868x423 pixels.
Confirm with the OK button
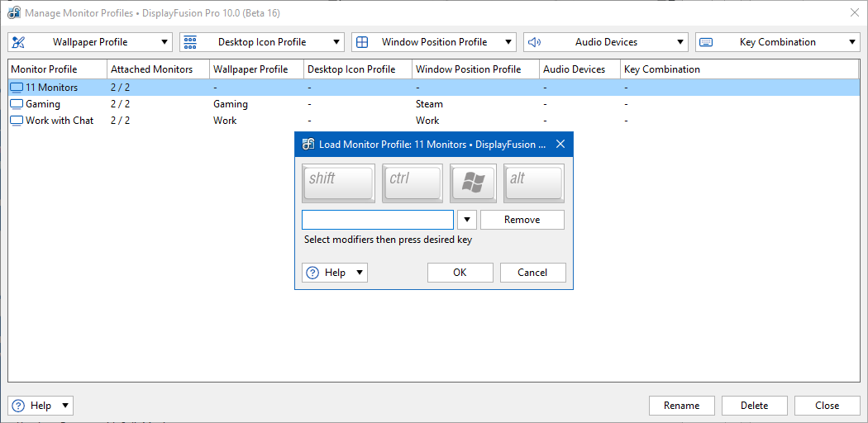[x=460, y=273]
